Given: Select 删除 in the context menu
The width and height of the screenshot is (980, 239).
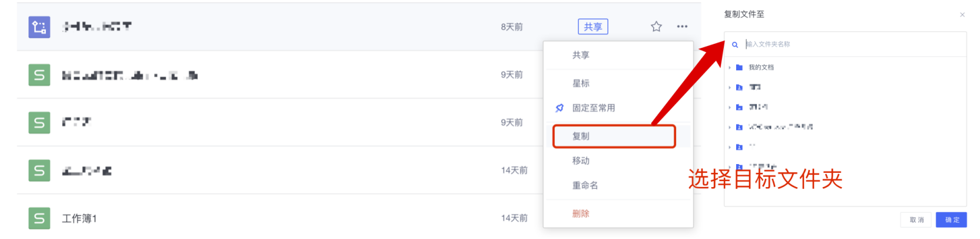Looking at the screenshot, I should pos(581,214).
